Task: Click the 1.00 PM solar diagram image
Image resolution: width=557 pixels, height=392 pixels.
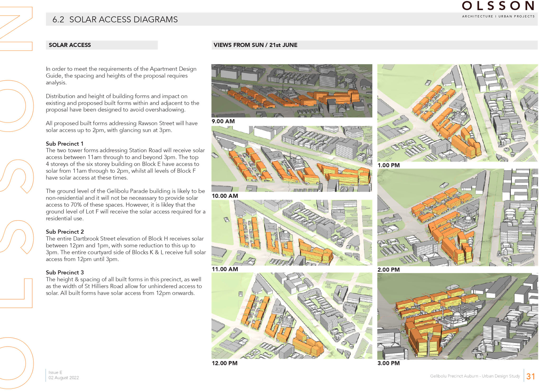Action: pyautogui.click(x=457, y=113)
